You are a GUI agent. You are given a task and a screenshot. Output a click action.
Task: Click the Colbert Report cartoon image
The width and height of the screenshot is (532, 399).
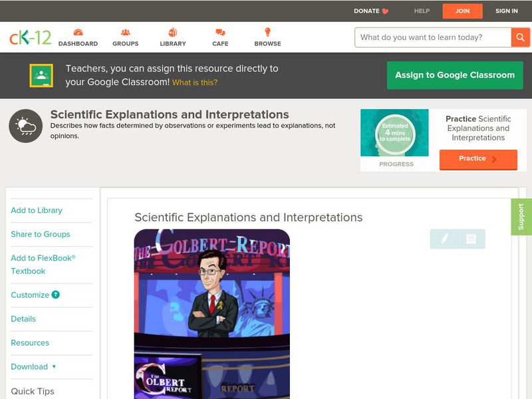212,314
